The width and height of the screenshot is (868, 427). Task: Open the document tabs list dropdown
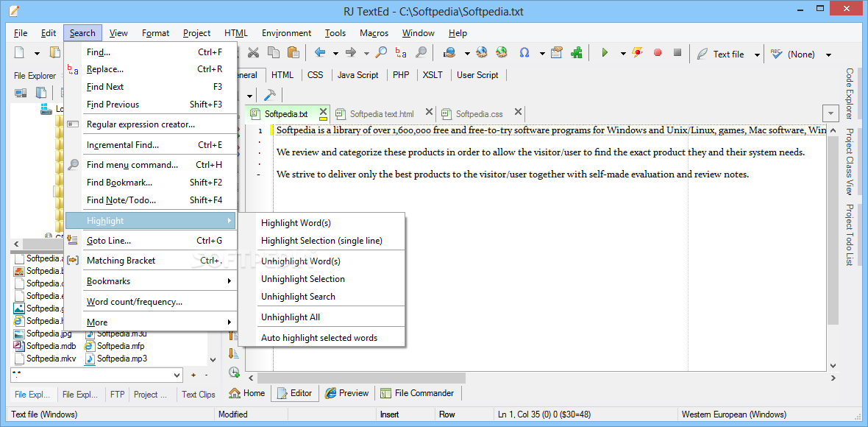[831, 113]
